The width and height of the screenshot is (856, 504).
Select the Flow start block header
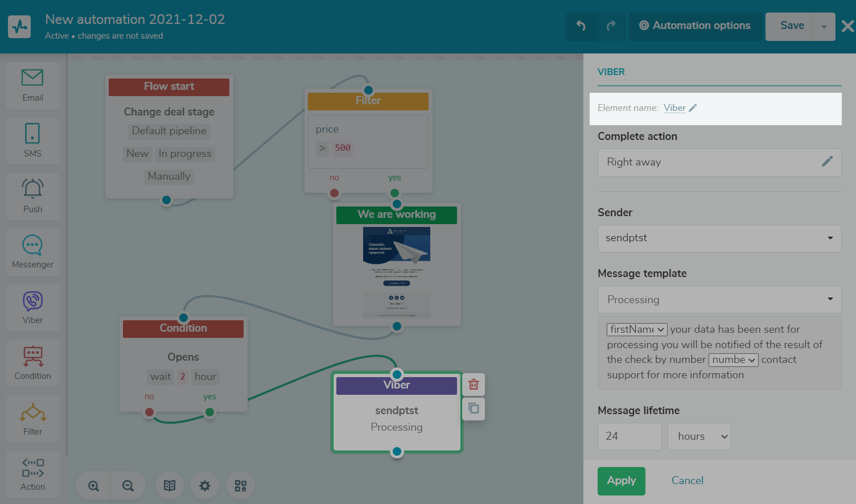(169, 86)
